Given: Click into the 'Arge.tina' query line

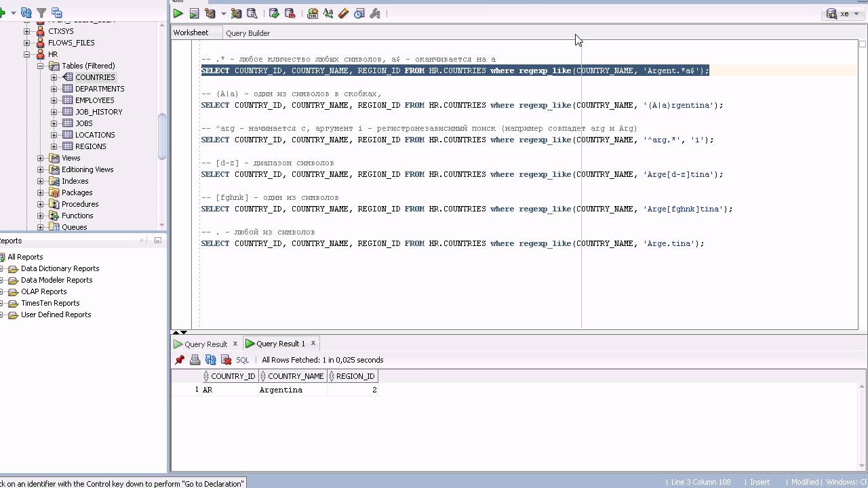Looking at the screenshot, I should pos(452,243).
